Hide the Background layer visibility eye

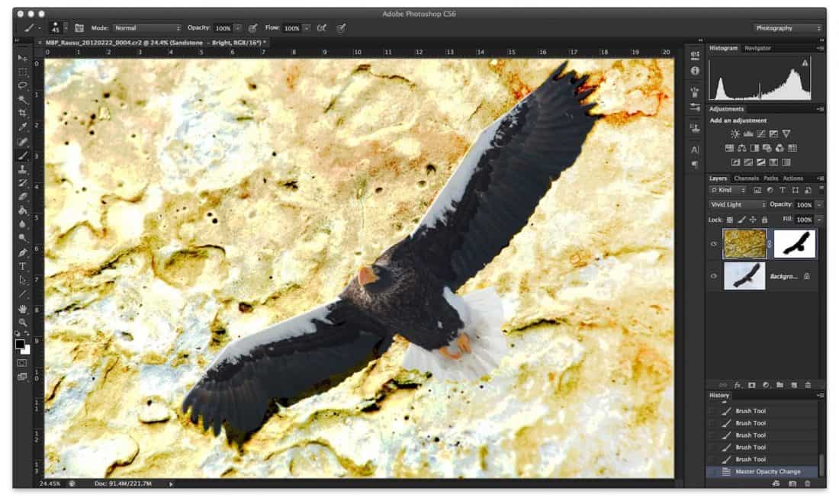point(714,276)
